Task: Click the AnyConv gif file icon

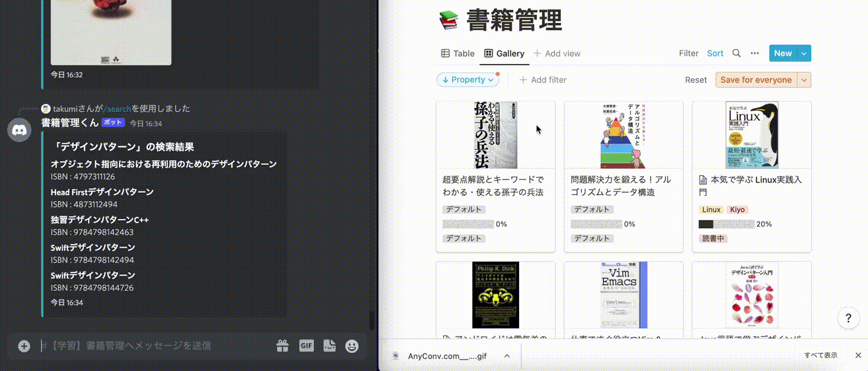Action: click(x=395, y=356)
